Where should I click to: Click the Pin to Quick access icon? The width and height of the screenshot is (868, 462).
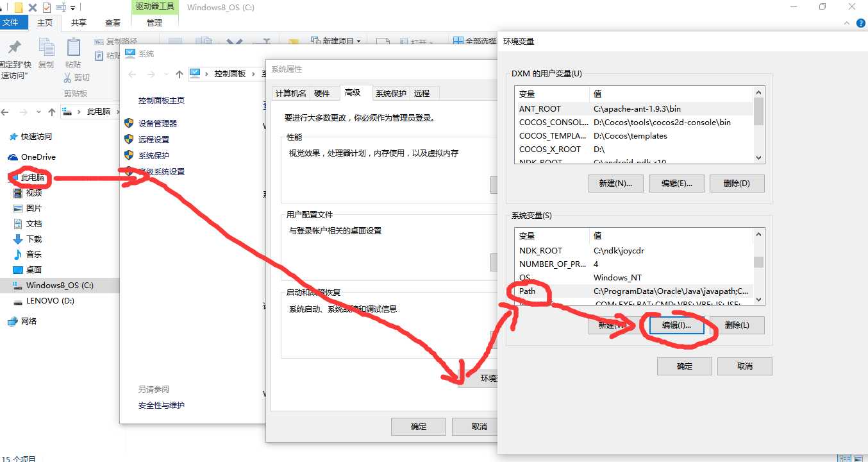(14, 47)
